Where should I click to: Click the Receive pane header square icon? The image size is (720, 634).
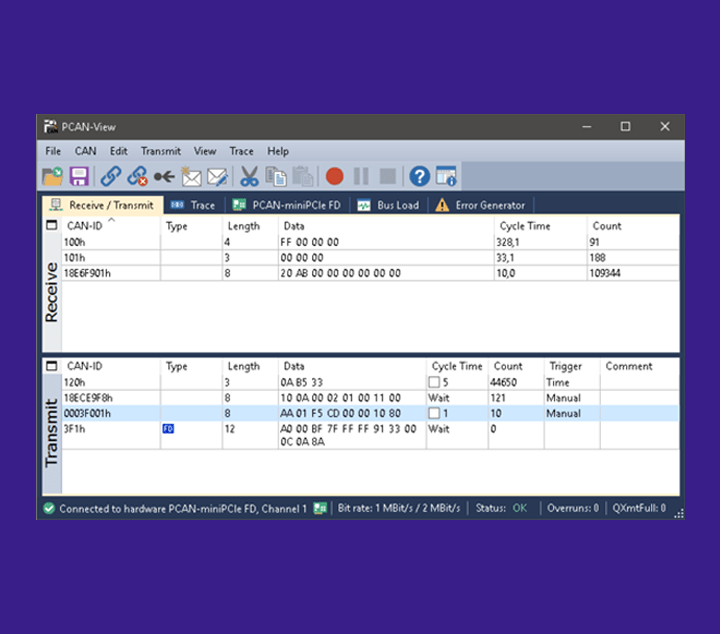[x=51, y=225]
